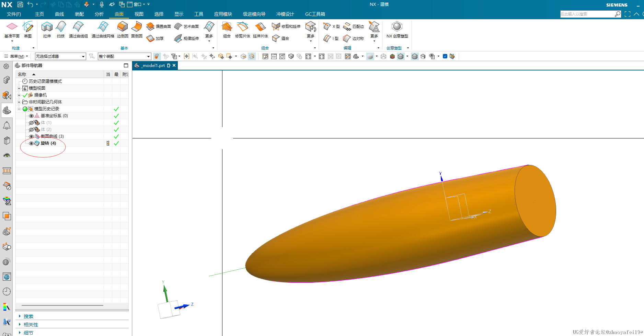
Task: Open the 更多 dropdown in 基本 group
Action: pyautogui.click(x=209, y=32)
